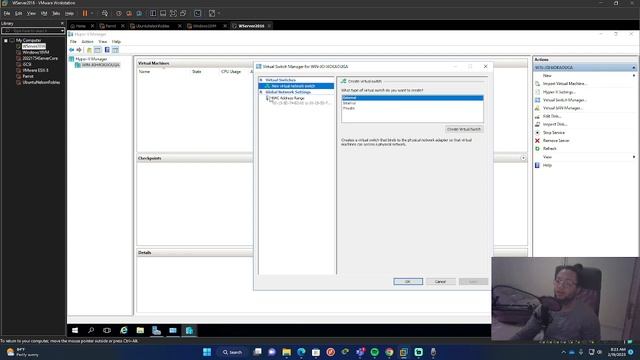Open Hyper-V Manager View menu

[x=102, y=42]
